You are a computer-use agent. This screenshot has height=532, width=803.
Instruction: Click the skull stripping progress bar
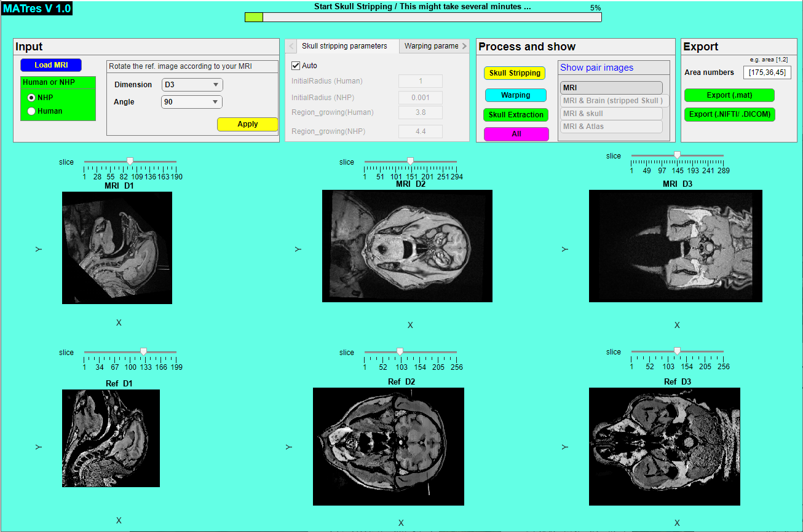point(423,17)
